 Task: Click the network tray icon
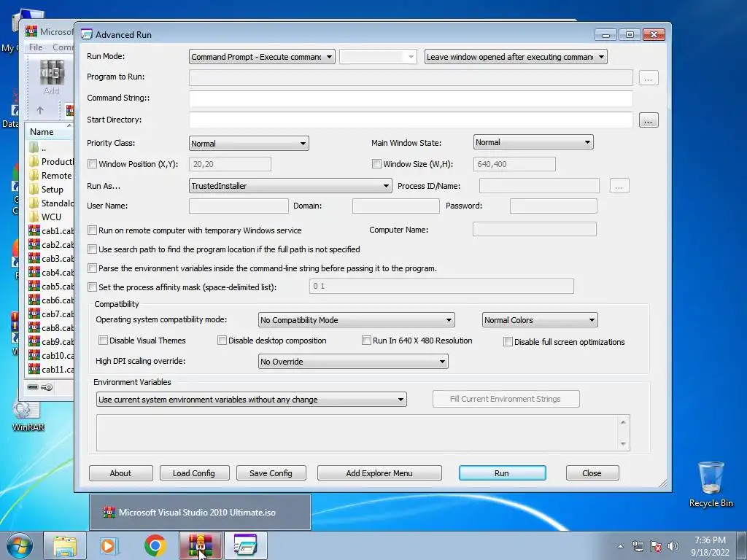pos(638,546)
